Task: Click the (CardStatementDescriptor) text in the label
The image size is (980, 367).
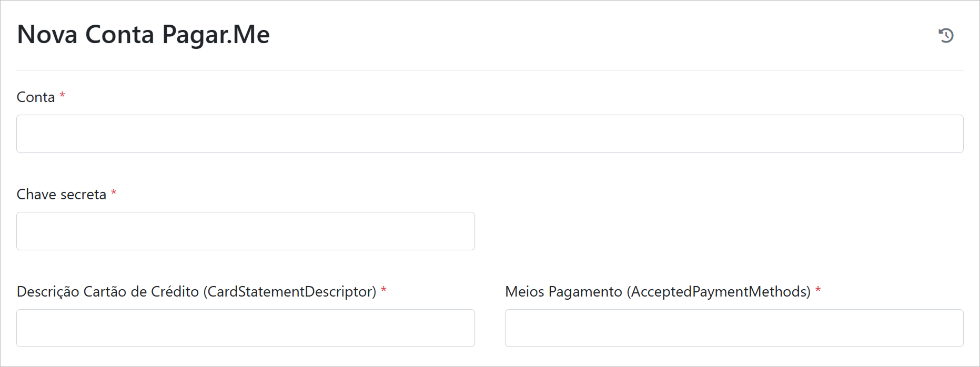Action: pyautogui.click(x=290, y=292)
